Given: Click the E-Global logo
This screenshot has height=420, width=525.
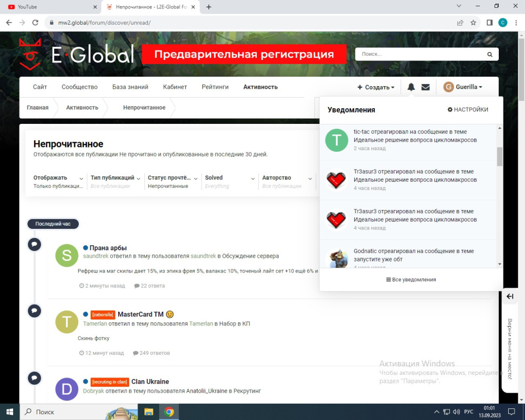Looking at the screenshot, I should pyautogui.click(x=77, y=54).
